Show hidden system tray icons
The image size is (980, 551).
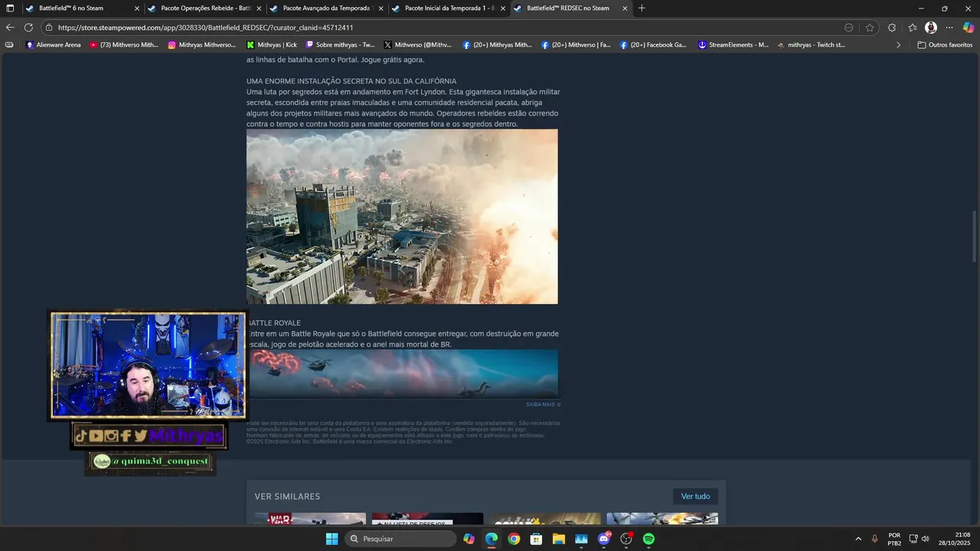[857, 539]
